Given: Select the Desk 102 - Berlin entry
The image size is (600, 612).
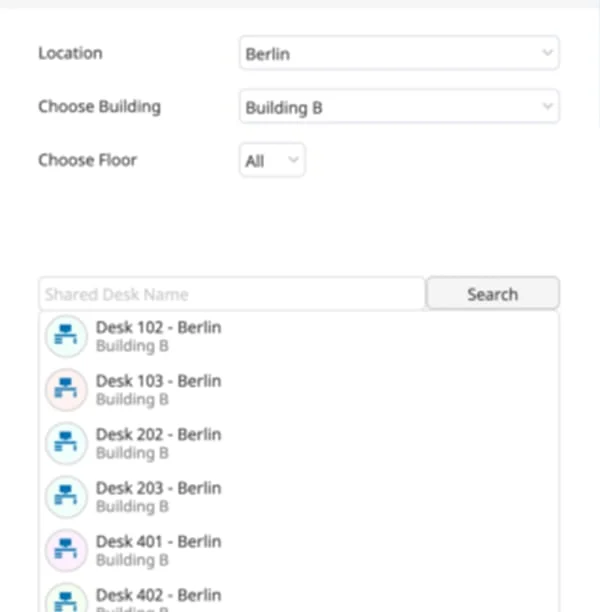Looking at the screenshot, I should (x=299, y=336).
